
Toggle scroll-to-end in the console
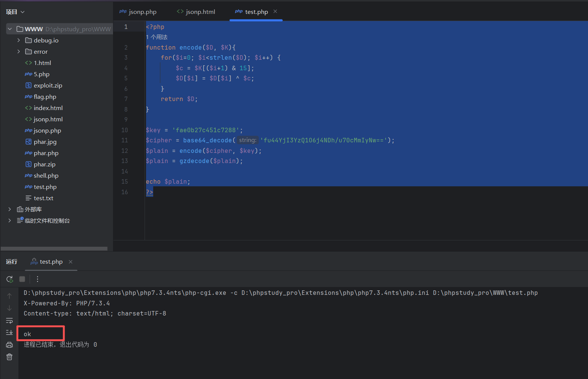[x=9, y=332]
